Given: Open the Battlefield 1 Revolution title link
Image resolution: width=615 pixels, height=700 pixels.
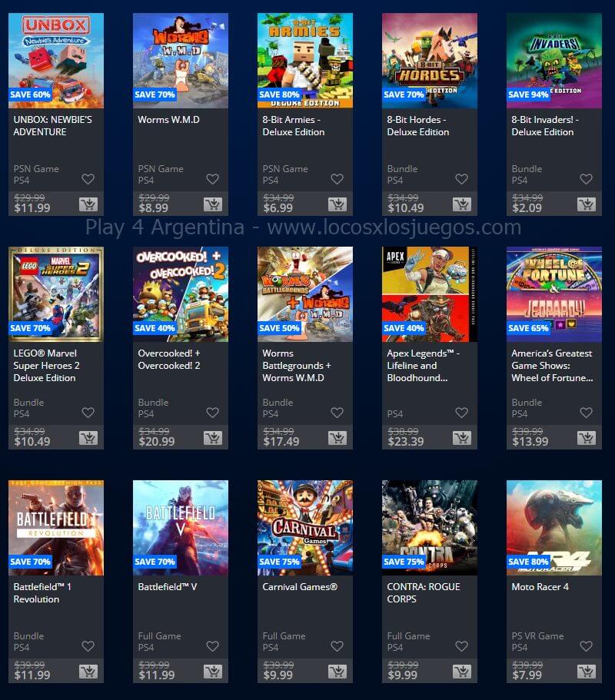Looking at the screenshot, I should tap(42, 593).
